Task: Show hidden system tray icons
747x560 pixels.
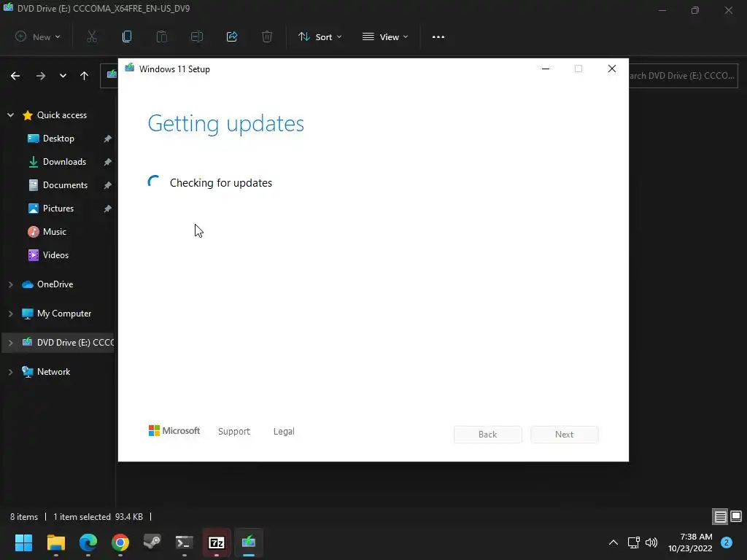Action: coord(614,542)
